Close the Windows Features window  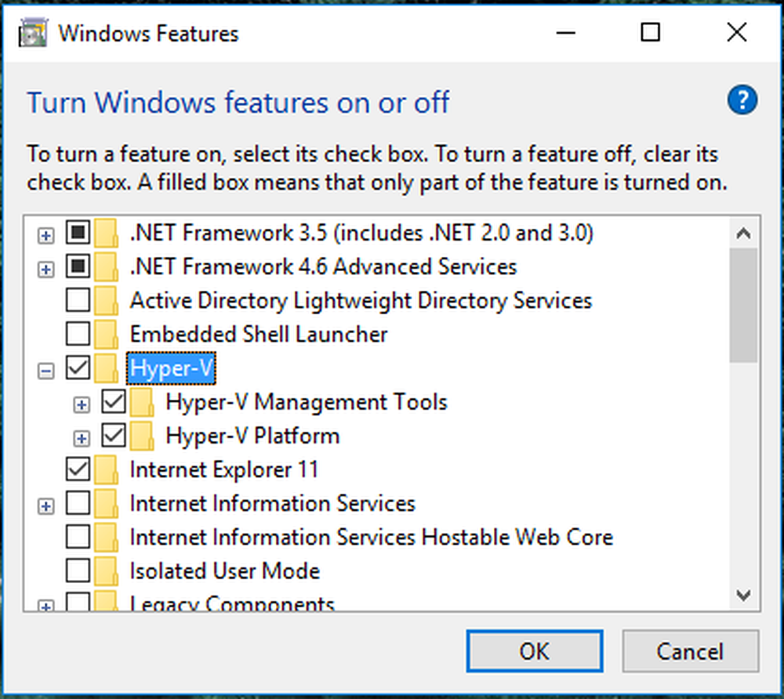pos(736,33)
